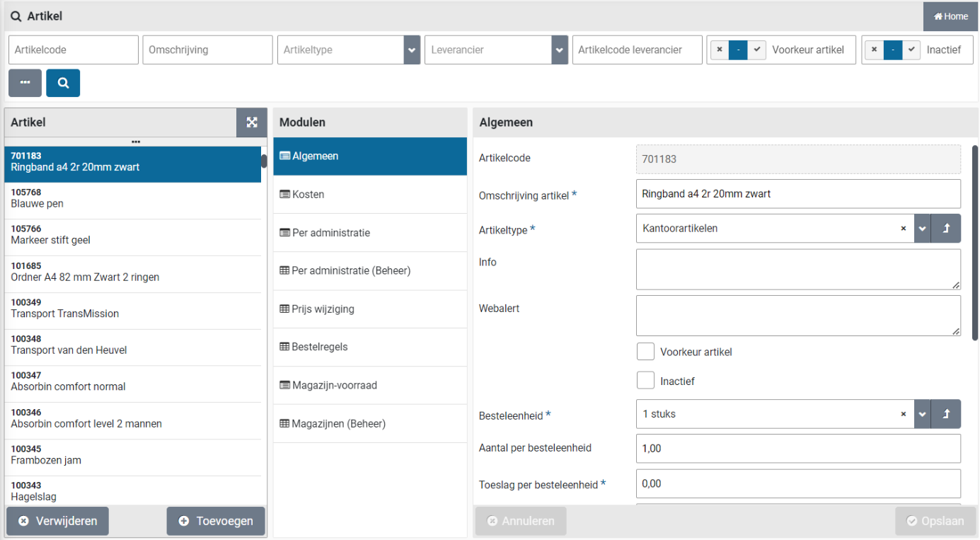This screenshot has width=980, height=540.
Task: Clear the 1 stuks selection
Action: click(x=903, y=414)
